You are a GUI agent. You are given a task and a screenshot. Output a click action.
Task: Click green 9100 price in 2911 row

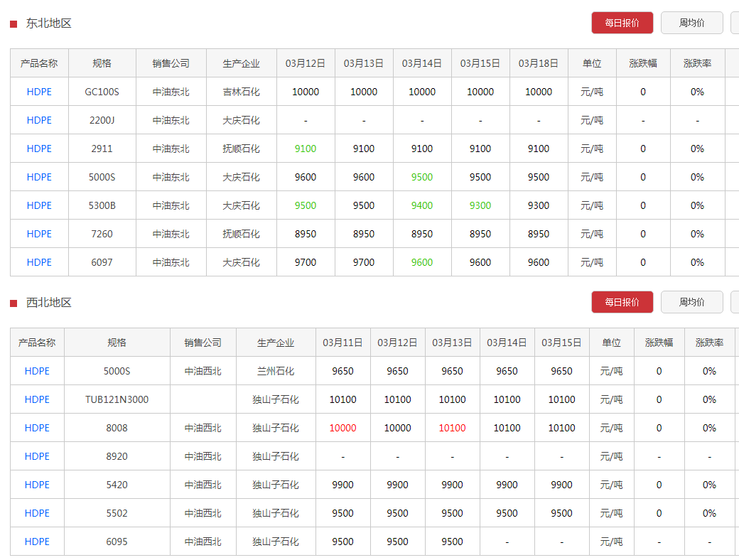pyautogui.click(x=306, y=149)
